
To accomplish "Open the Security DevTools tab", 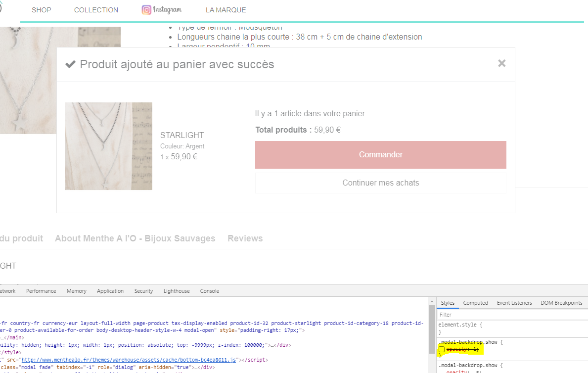I will pyautogui.click(x=143, y=291).
